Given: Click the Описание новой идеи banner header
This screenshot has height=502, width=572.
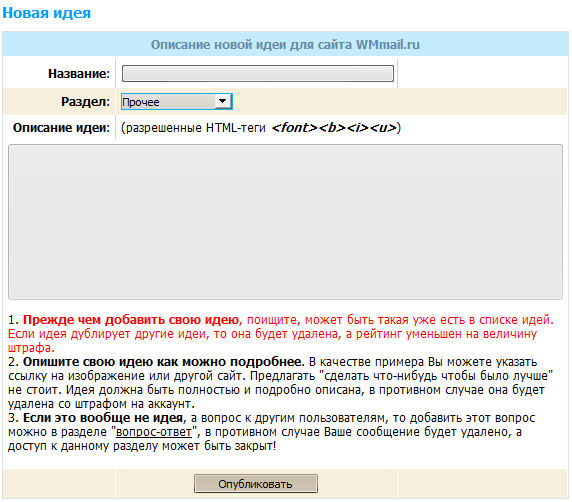Looking at the screenshot, I should (x=285, y=44).
